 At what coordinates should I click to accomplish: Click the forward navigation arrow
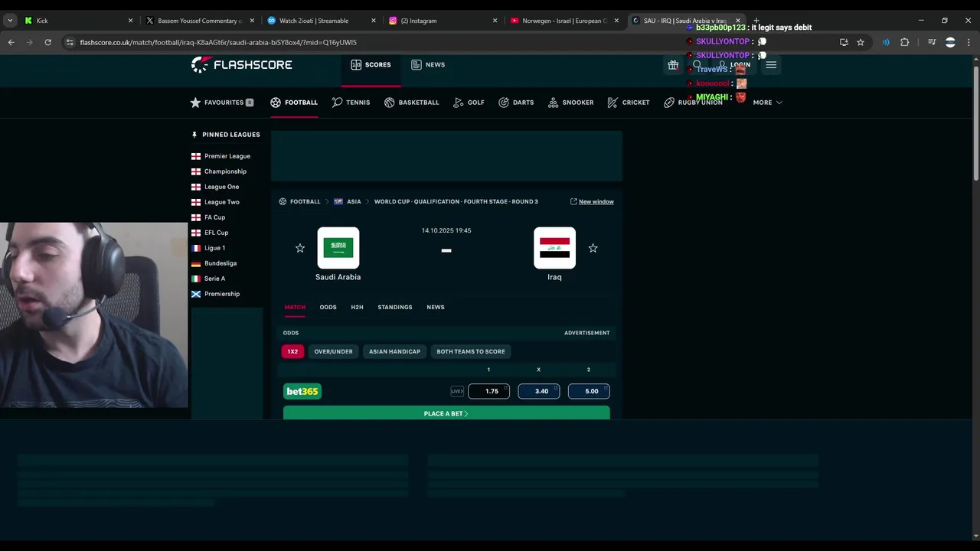pyautogui.click(x=29, y=42)
